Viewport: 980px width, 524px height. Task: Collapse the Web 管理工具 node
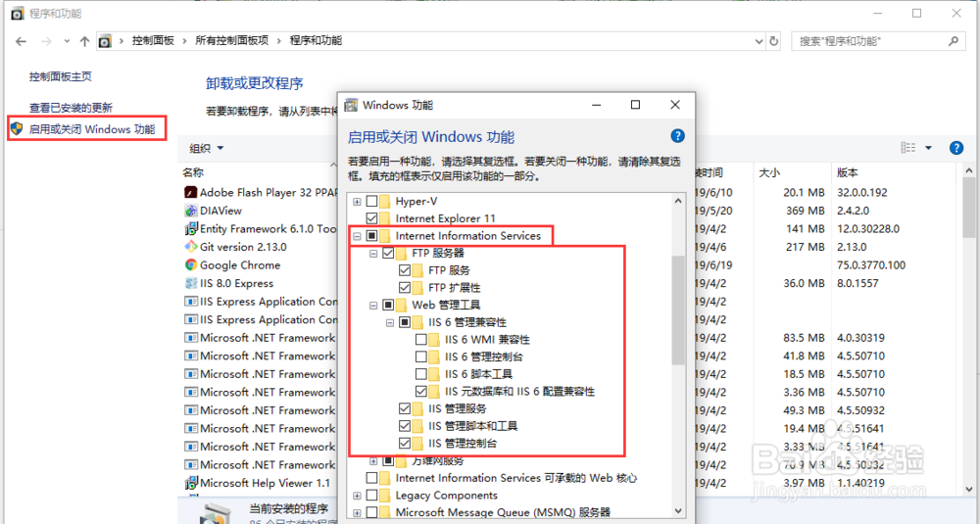(373, 306)
